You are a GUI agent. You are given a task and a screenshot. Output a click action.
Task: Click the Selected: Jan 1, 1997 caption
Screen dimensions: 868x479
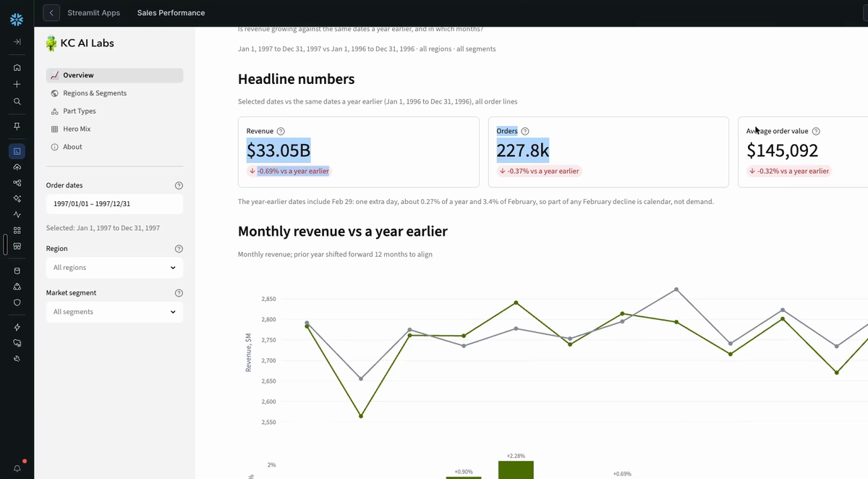point(103,228)
